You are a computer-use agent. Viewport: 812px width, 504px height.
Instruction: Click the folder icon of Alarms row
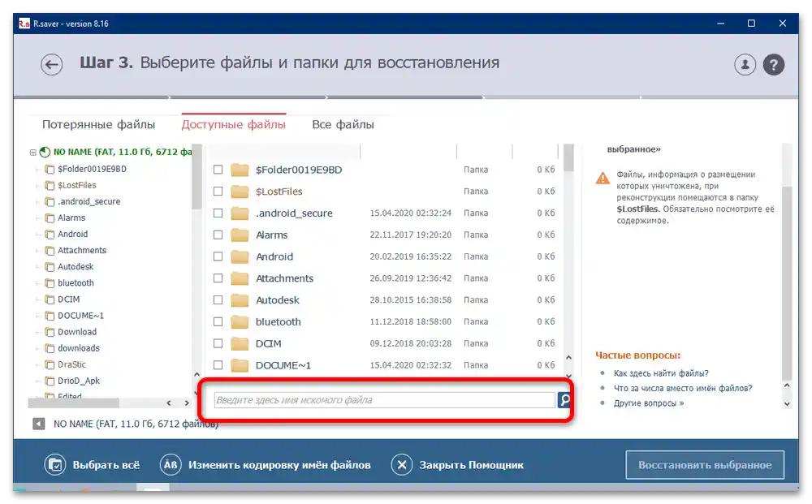[x=240, y=235]
